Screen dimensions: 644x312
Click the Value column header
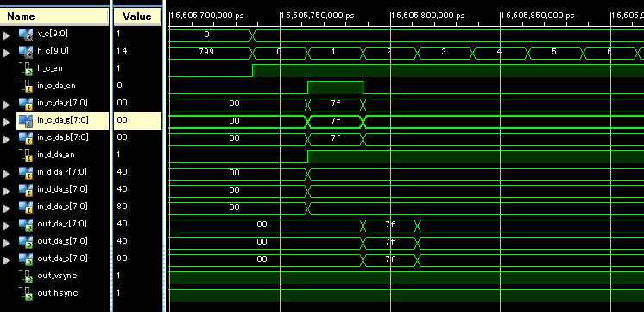pyautogui.click(x=137, y=16)
